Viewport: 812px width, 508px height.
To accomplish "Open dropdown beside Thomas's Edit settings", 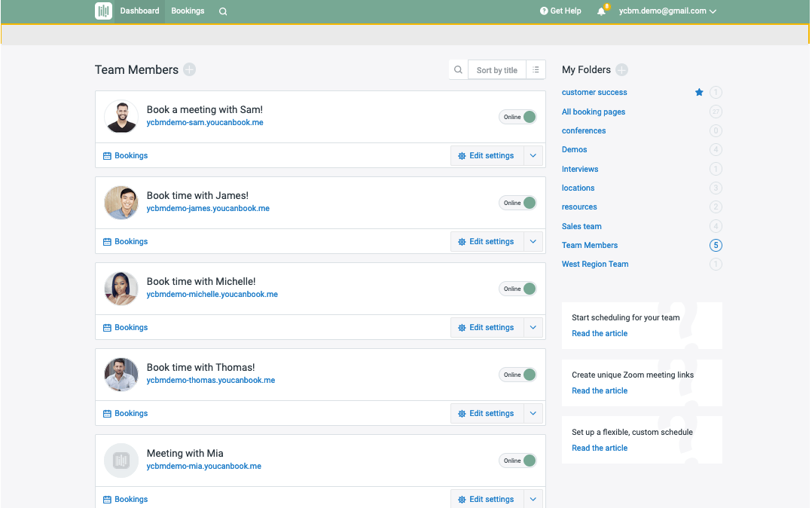I will pos(533,414).
